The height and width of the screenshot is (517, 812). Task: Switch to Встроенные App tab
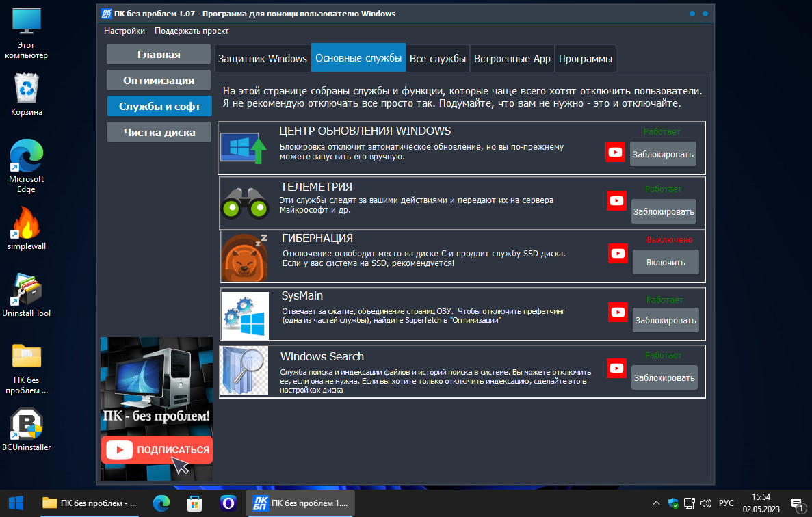click(512, 59)
